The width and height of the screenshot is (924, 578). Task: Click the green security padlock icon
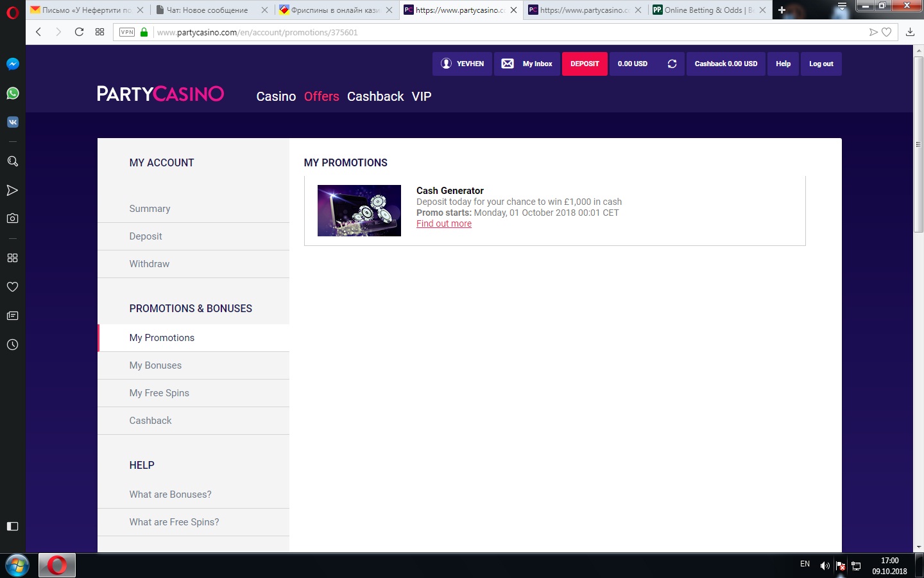(x=144, y=32)
